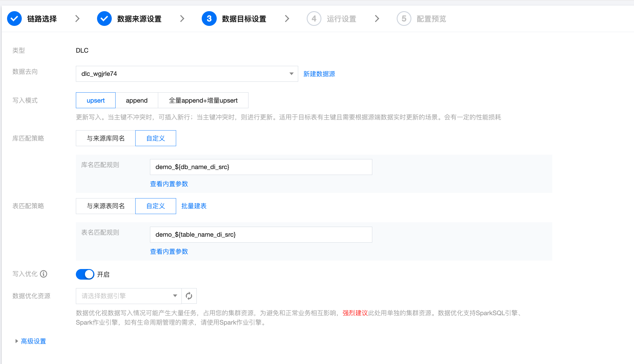The width and height of the screenshot is (634, 364).
Task: Choose 全量append+增量upsert write mode
Action: click(x=203, y=101)
